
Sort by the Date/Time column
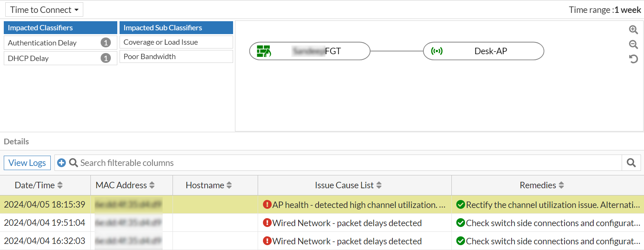click(60, 185)
